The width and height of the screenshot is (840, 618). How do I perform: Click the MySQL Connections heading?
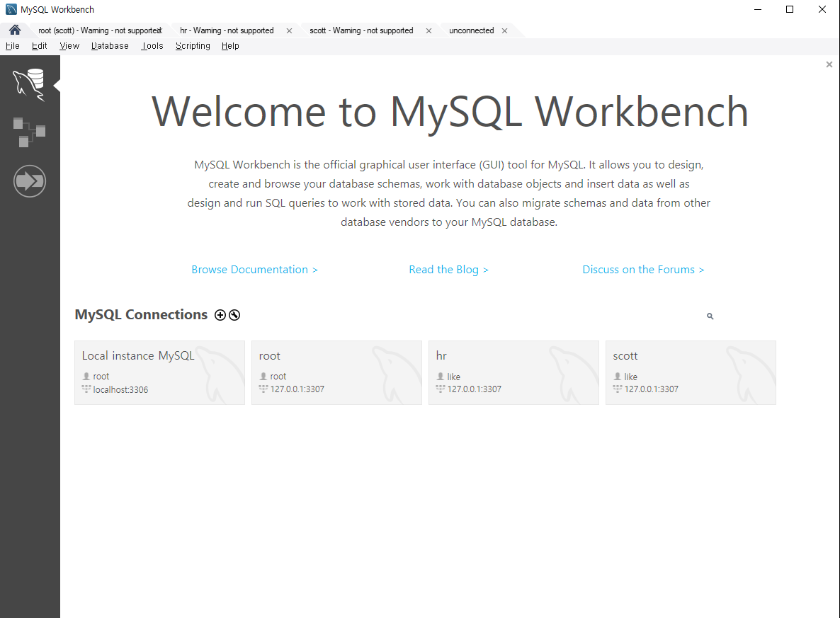point(141,314)
